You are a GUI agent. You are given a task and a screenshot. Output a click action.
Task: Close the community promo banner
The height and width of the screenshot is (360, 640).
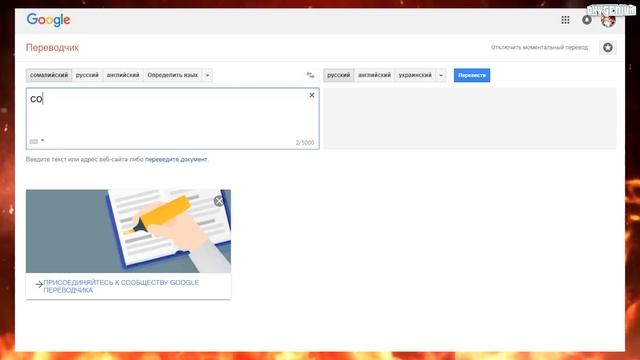coord(219,201)
